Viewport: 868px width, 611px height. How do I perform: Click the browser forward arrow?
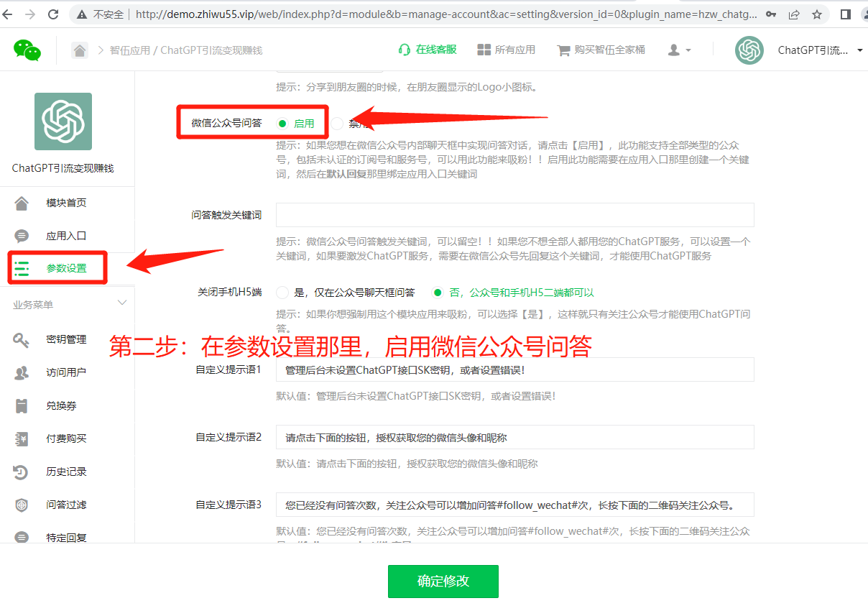click(x=30, y=14)
